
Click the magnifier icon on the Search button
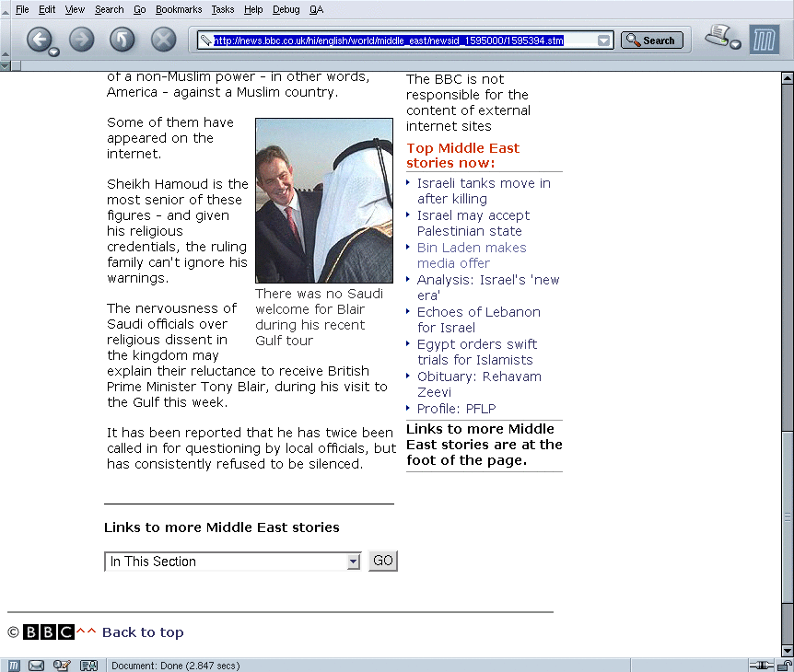point(633,40)
